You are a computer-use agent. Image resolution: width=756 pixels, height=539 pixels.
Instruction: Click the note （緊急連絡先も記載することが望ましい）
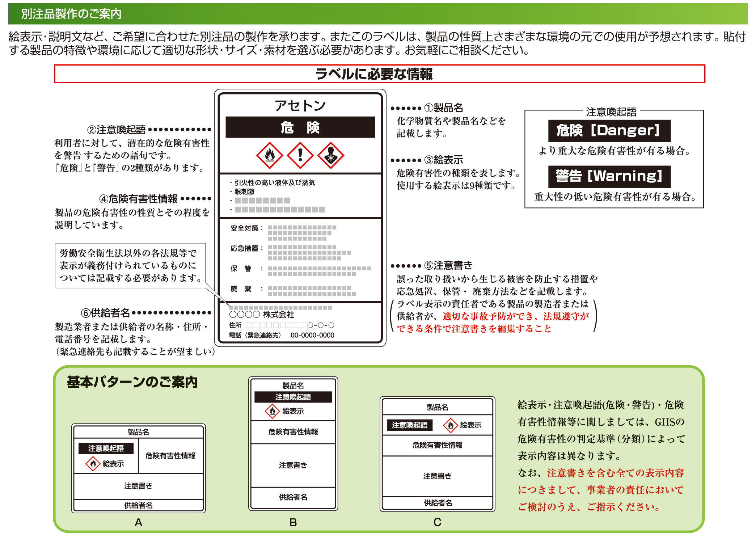(135, 351)
